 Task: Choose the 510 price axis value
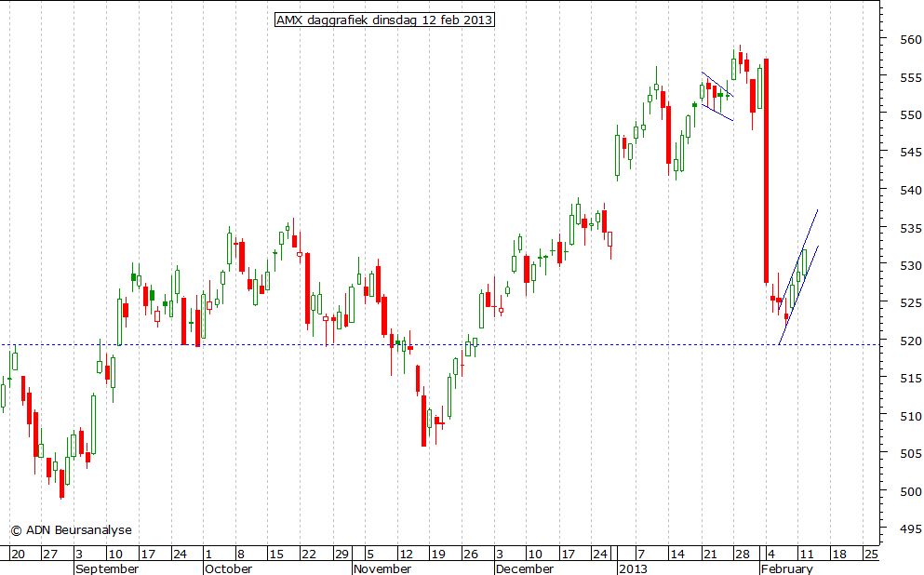[x=910, y=416]
